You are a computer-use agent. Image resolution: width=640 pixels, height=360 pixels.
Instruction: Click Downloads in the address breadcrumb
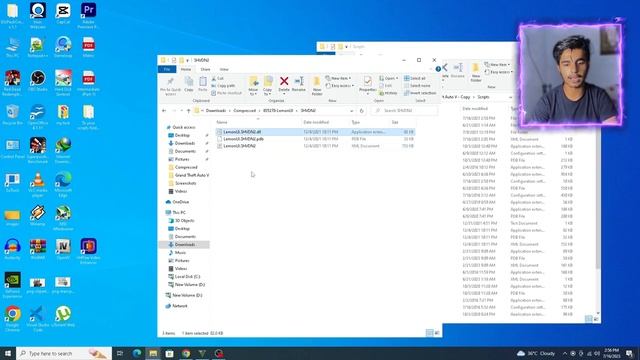pos(216,111)
